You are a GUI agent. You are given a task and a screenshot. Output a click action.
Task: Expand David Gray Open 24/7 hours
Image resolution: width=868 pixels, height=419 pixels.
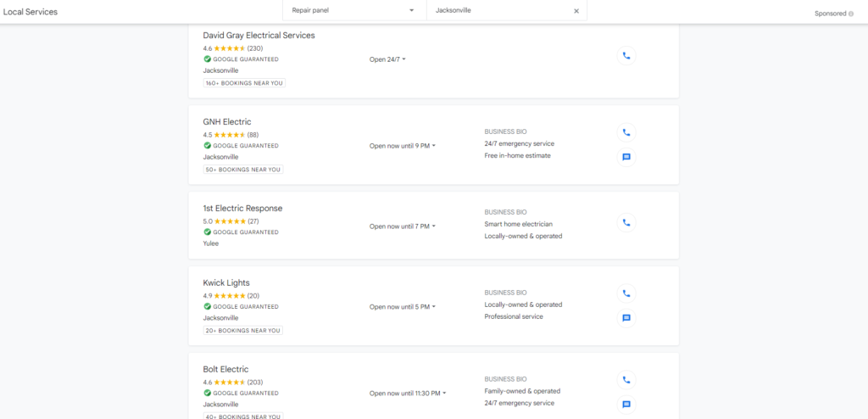coord(387,59)
